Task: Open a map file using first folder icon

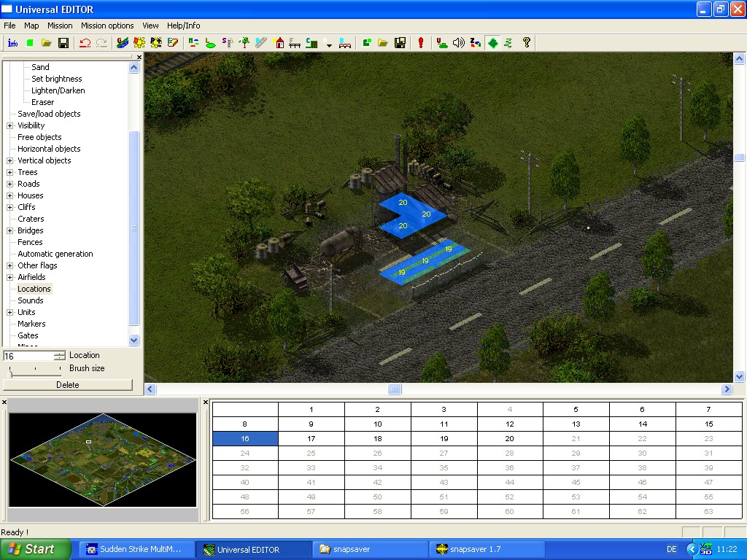Action: coord(46,43)
